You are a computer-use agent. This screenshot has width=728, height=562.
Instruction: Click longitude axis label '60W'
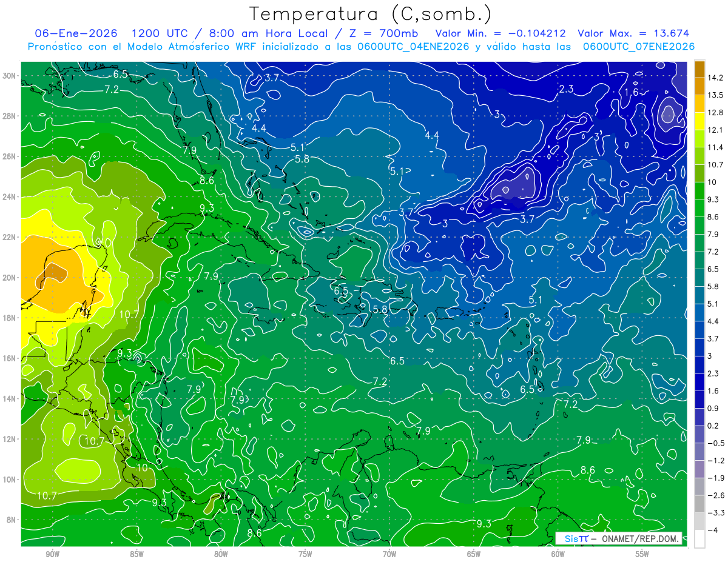coord(558,555)
